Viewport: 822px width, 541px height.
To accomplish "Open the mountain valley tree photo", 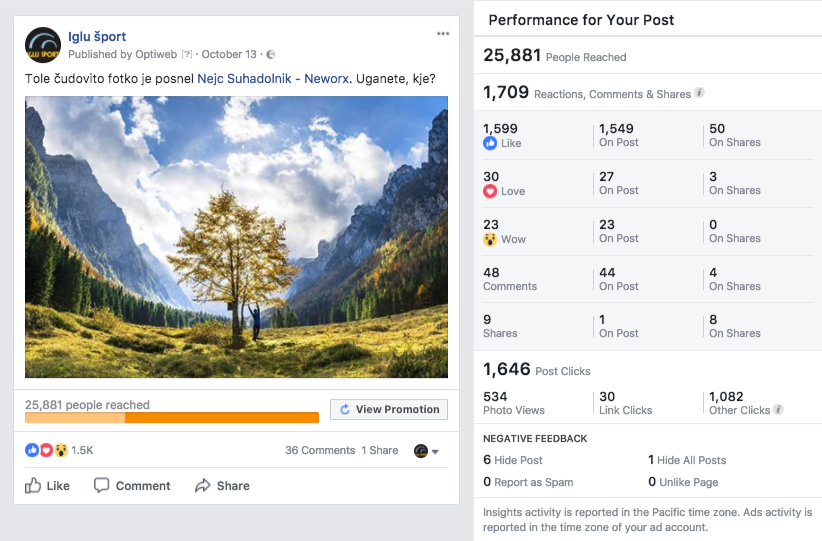I will coord(236,237).
